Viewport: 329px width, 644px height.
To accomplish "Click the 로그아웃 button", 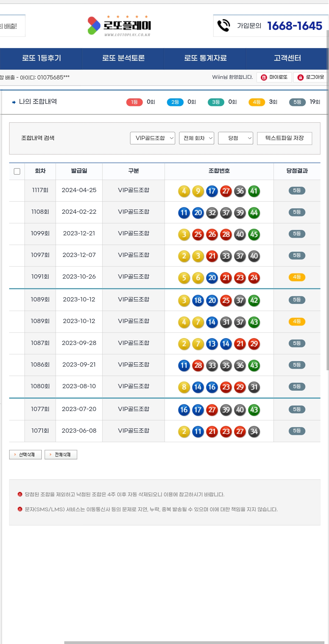I will (311, 77).
